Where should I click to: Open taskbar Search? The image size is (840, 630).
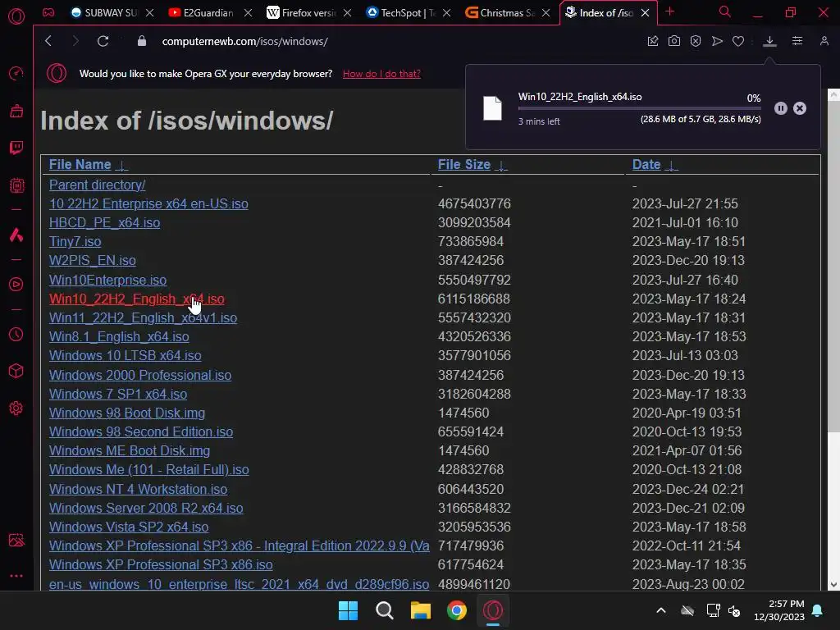coord(384,610)
